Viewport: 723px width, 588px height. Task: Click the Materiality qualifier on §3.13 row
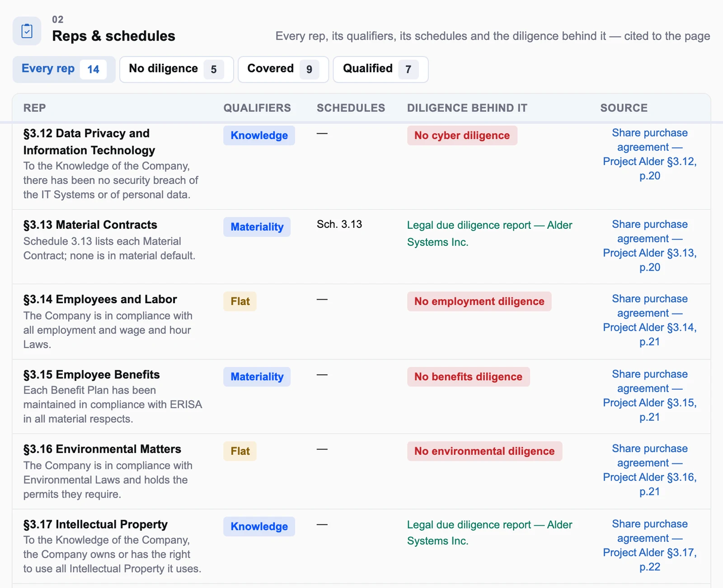(x=257, y=227)
